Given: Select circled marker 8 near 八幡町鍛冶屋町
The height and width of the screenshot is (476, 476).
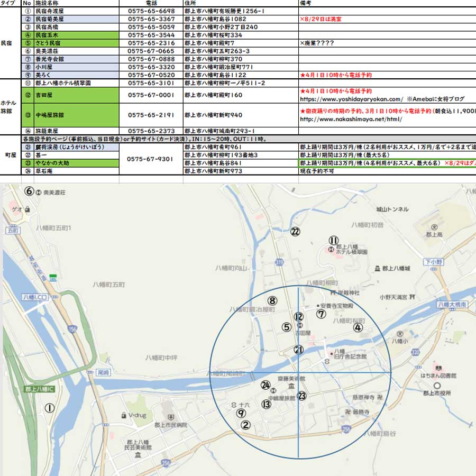Looking at the screenshot, I should 272,301.
